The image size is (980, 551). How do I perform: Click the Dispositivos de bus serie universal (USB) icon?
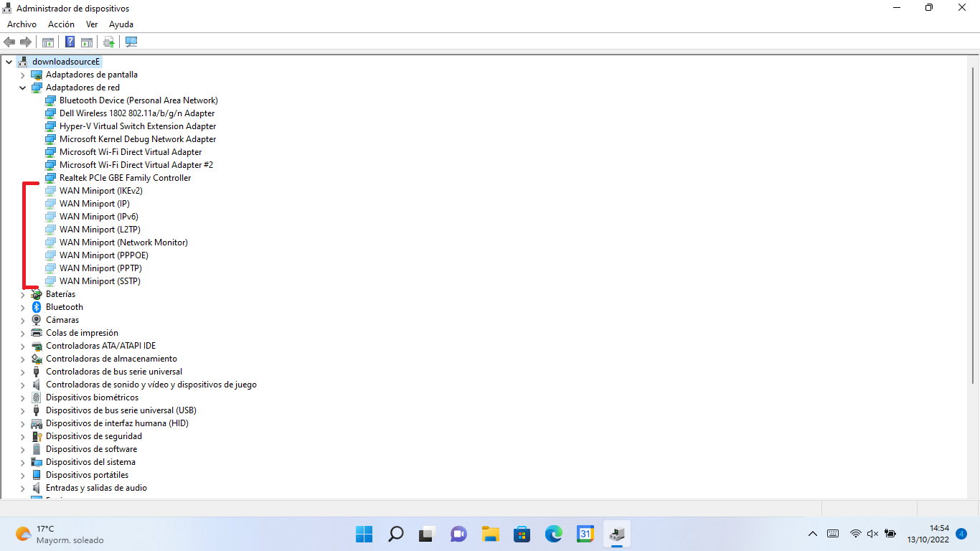tap(37, 410)
